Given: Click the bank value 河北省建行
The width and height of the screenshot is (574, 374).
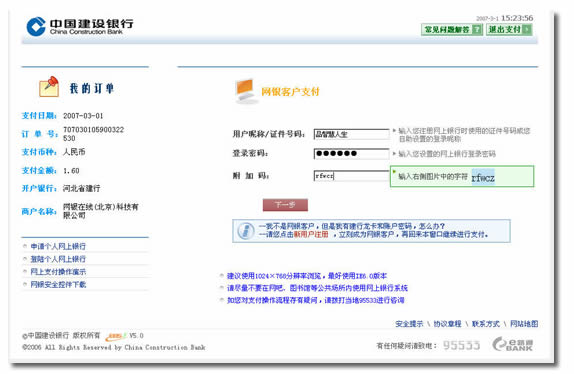Looking at the screenshot, I should [81, 188].
